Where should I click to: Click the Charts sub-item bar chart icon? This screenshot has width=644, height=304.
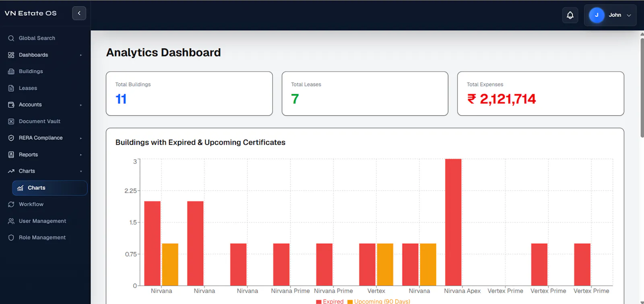coord(20,188)
